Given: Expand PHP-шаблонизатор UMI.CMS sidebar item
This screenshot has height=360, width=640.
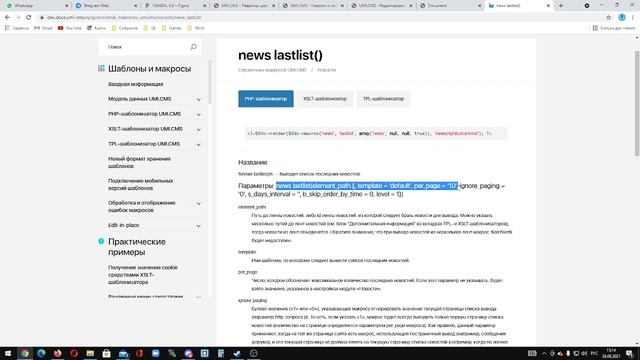Looking at the screenshot, I should (x=198, y=114).
